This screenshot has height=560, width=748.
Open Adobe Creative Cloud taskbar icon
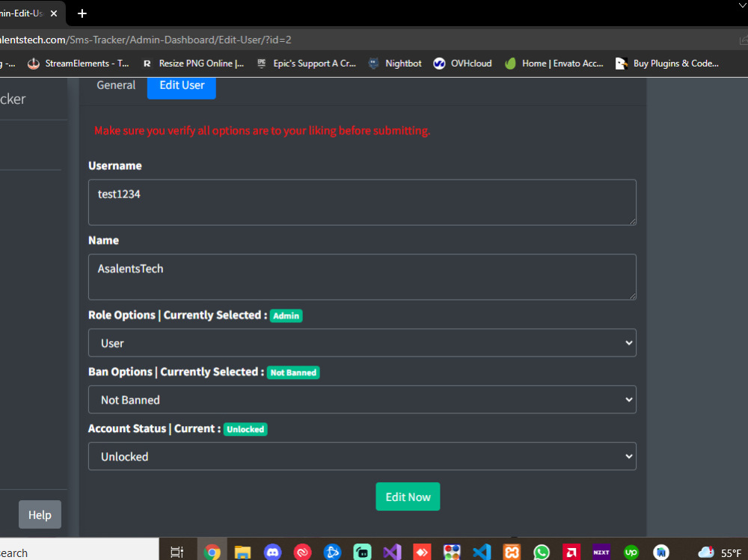pyautogui.click(x=302, y=552)
